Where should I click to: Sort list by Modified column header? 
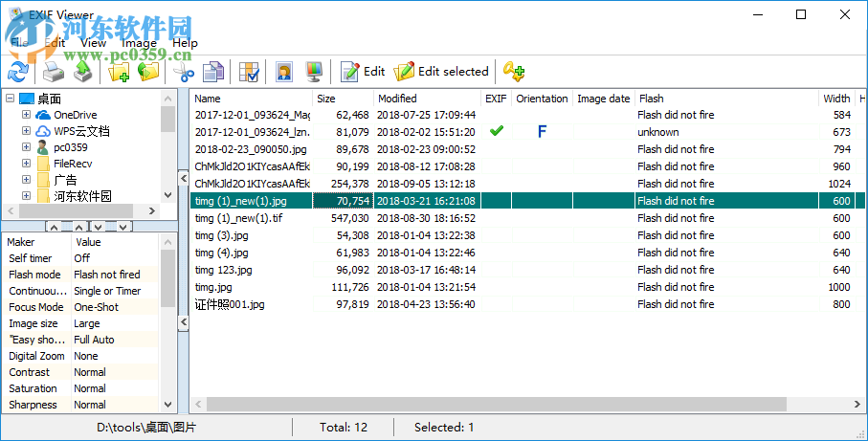click(427, 99)
